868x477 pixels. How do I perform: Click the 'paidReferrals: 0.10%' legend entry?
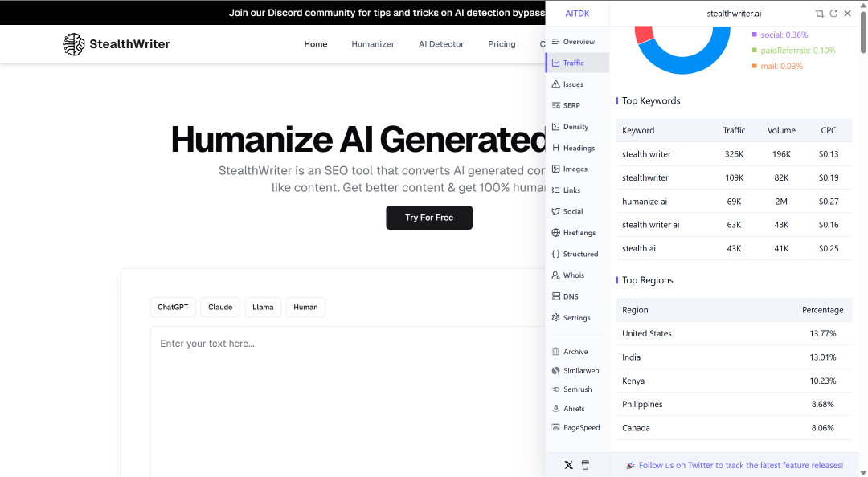(793, 51)
